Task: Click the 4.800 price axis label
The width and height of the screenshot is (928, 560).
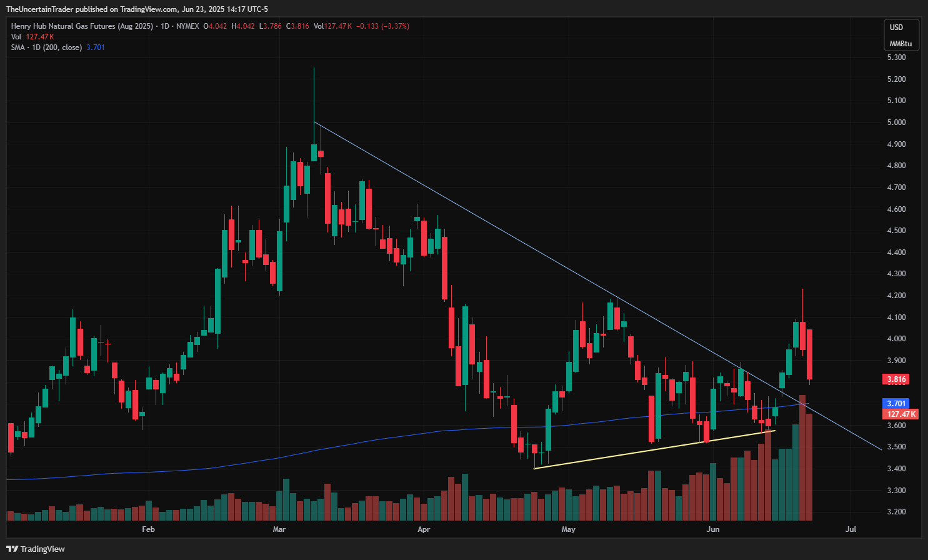Action: [897, 166]
